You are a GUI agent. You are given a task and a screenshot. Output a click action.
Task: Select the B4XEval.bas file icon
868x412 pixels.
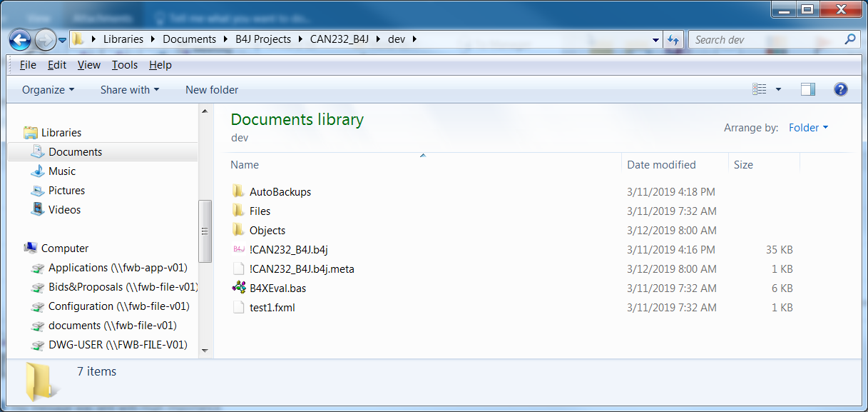[x=238, y=288]
